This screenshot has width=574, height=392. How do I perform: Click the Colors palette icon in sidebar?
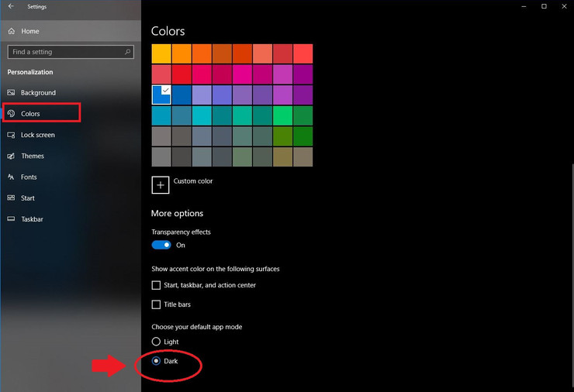11,113
